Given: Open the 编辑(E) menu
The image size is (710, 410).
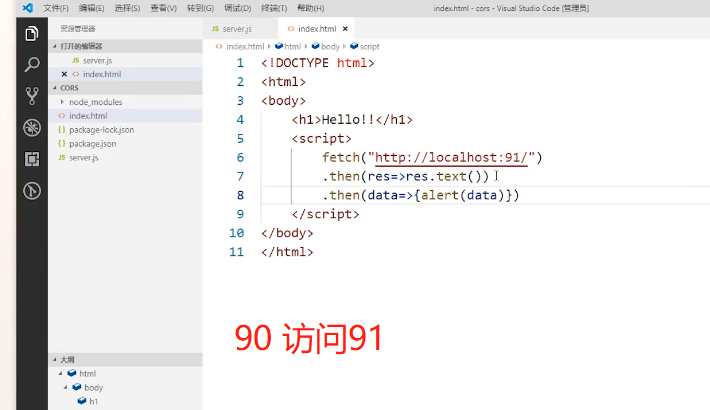Looking at the screenshot, I should [x=91, y=8].
